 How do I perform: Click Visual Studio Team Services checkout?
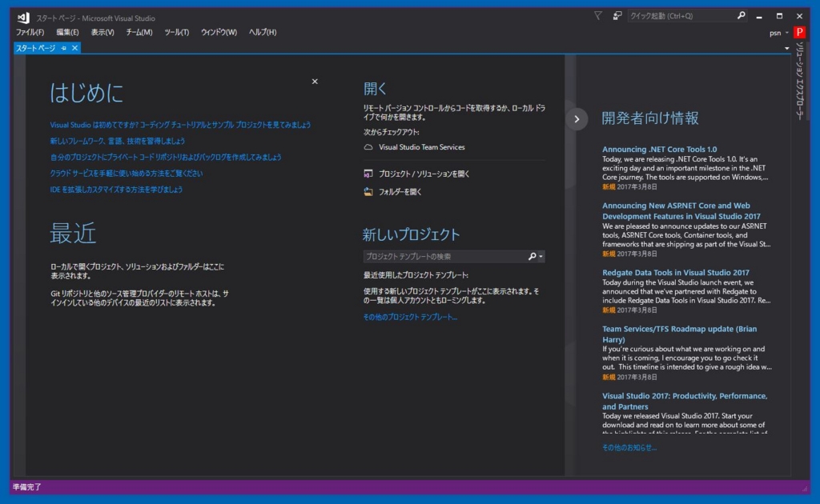pos(421,147)
